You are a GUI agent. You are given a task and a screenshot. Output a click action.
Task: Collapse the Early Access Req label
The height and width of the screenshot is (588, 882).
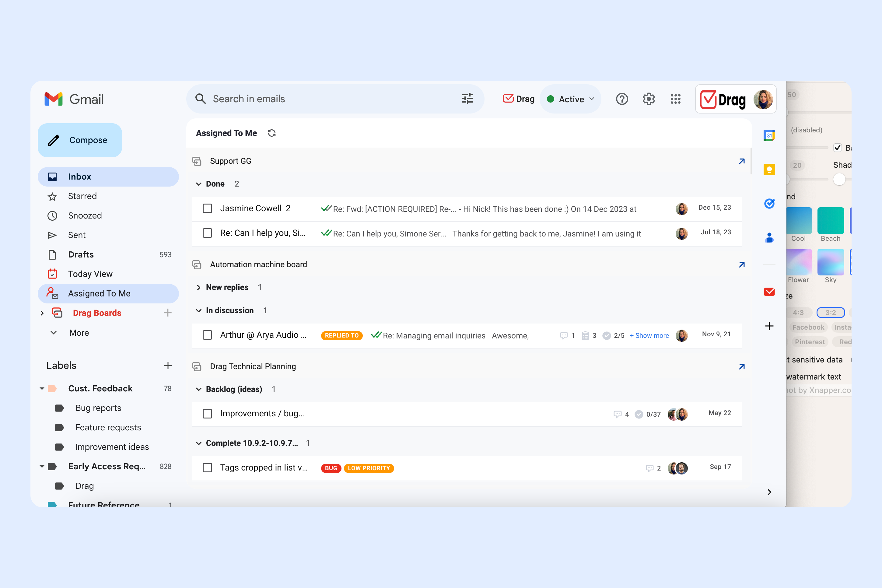click(42, 467)
